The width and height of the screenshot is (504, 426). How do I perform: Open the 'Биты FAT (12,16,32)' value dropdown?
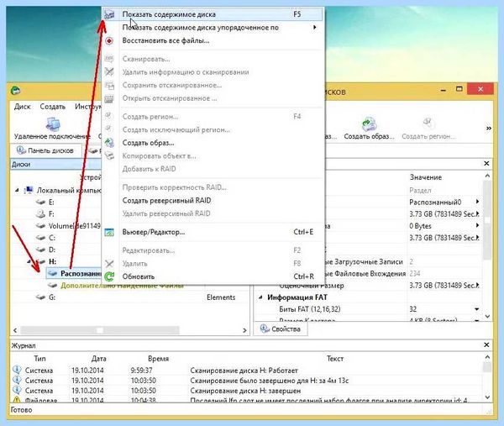[476, 309]
